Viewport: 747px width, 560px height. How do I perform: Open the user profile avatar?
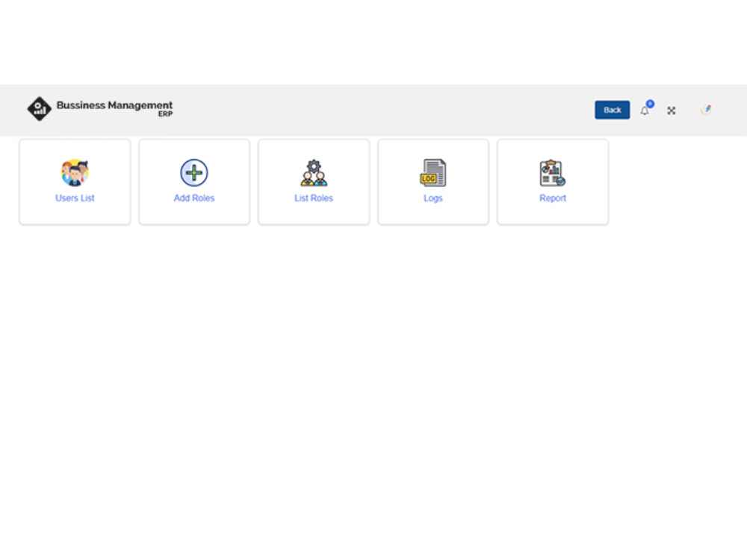click(706, 110)
